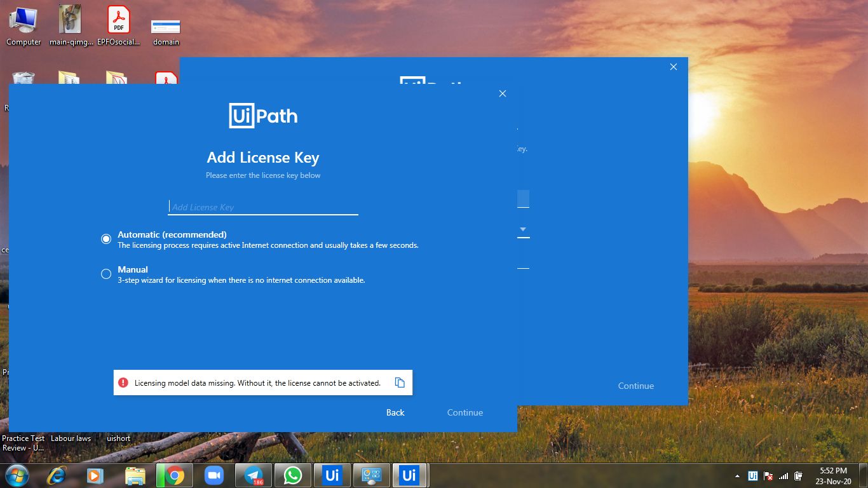Switch to Telegram on the taskbar
Image resolution: width=868 pixels, height=488 pixels.
pos(254,475)
